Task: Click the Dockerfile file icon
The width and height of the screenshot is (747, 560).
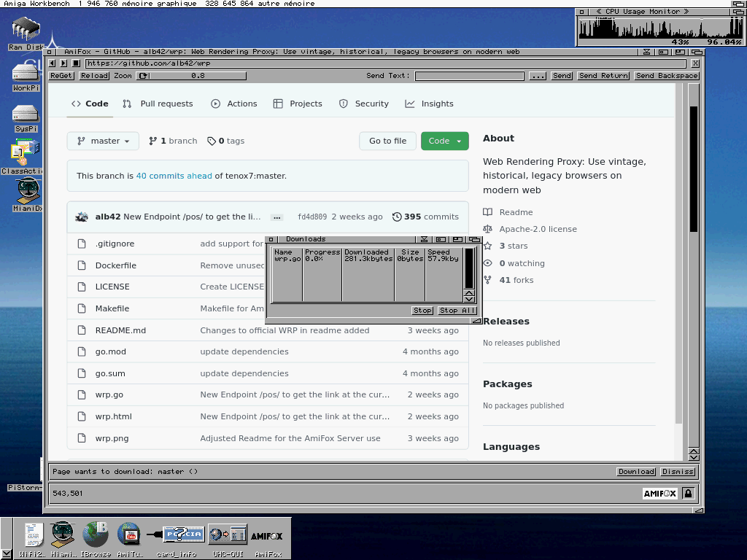Action: click(82, 265)
